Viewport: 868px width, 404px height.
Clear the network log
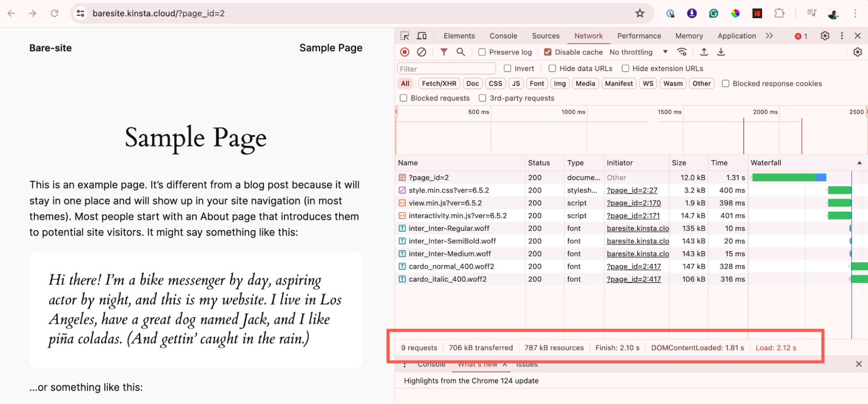422,52
